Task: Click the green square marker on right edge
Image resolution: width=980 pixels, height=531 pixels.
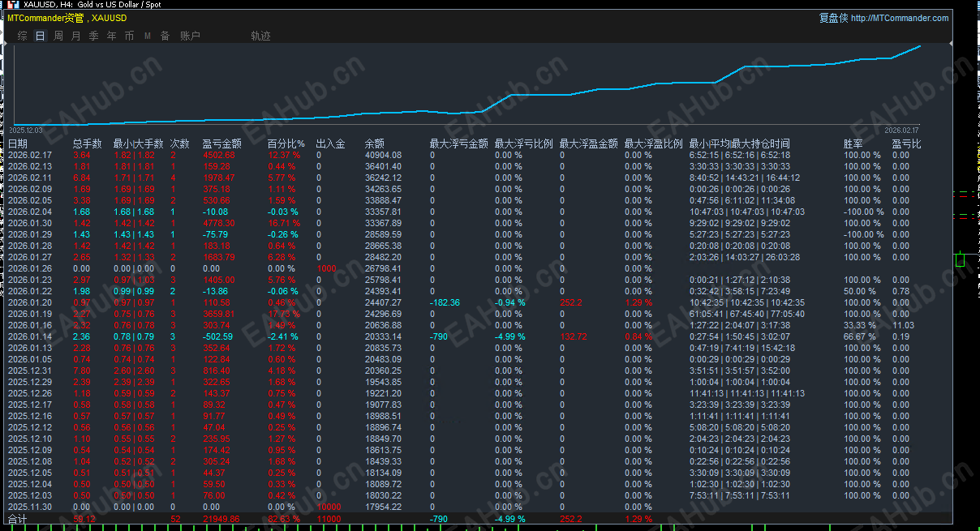Action: point(961,260)
